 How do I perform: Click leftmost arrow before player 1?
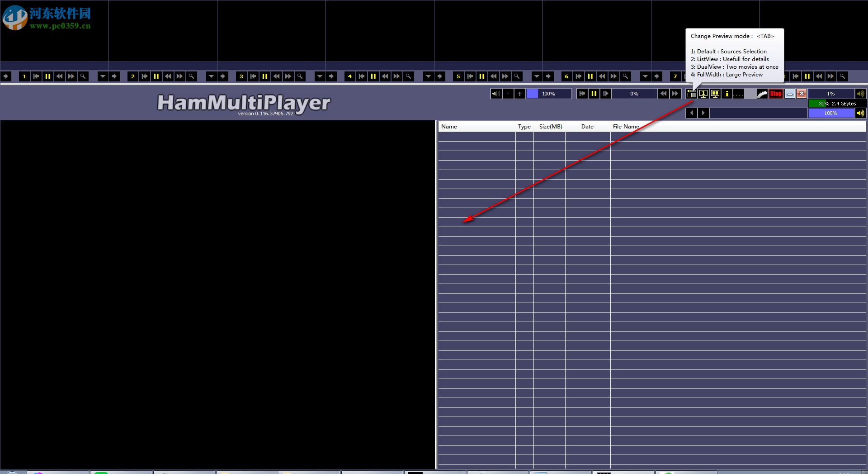click(6, 76)
